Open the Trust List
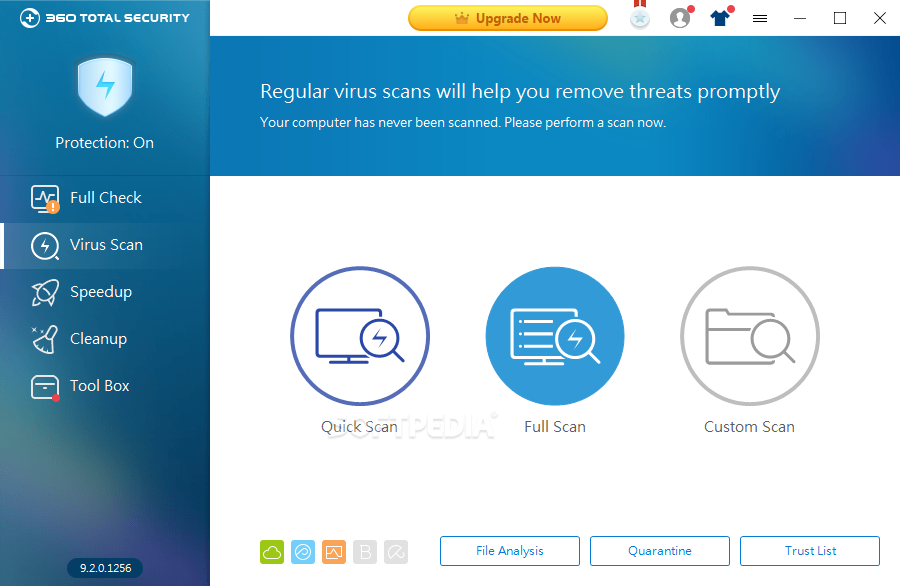The image size is (900, 586). click(x=810, y=551)
